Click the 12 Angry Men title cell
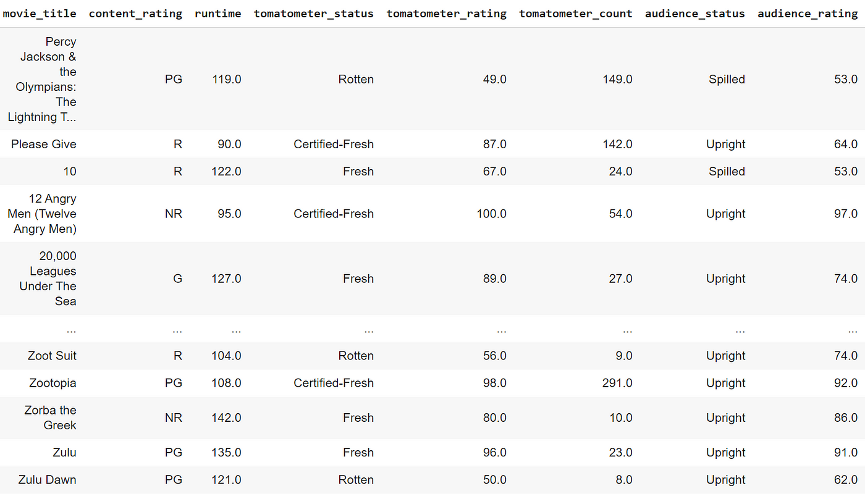The width and height of the screenshot is (865, 504). click(42, 214)
